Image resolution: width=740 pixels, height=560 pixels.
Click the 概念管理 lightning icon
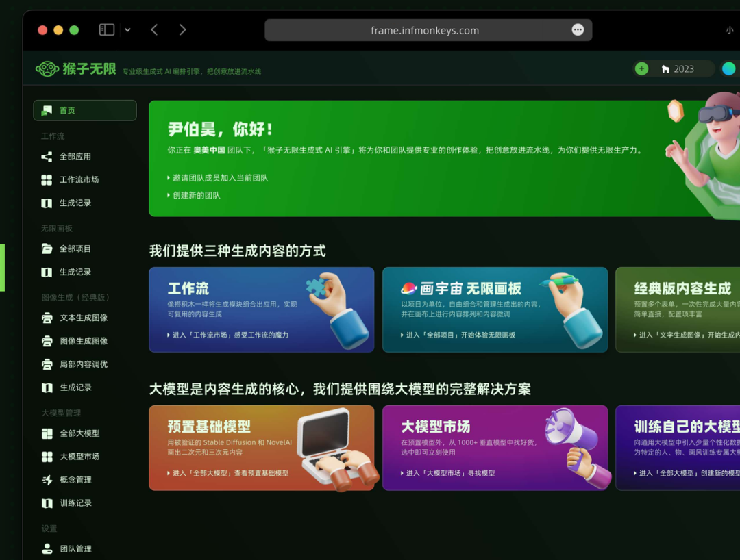pos(47,480)
